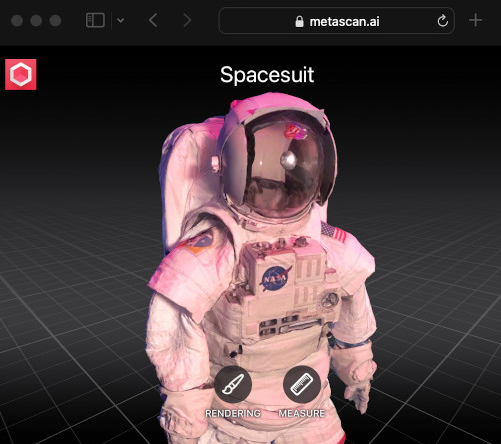Image resolution: width=501 pixels, height=444 pixels.
Task: Show site security via lock icon
Action: pyautogui.click(x=299, y=21)
